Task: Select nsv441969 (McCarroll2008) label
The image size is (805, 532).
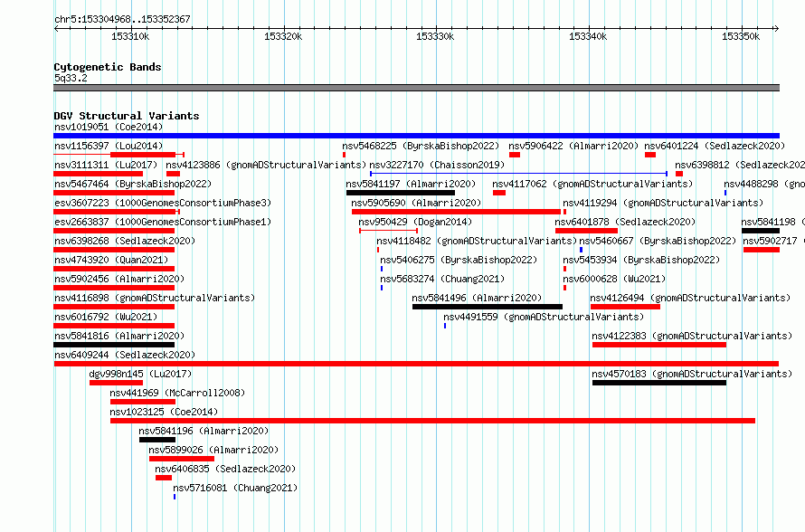Action: click(177, 393)
